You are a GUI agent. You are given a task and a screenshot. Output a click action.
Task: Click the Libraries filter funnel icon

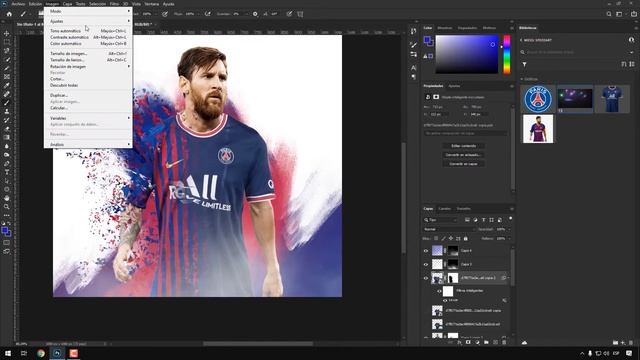(524, 64)
